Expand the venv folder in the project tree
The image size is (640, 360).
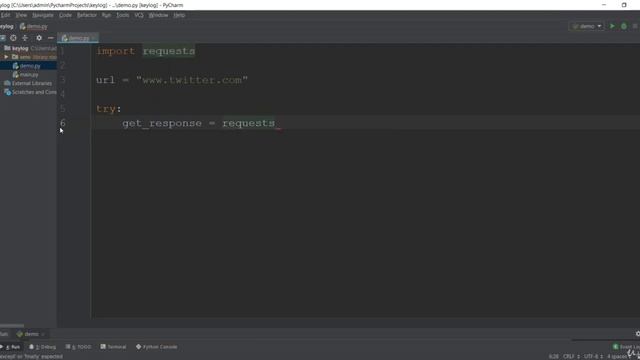tap(6, 57)
